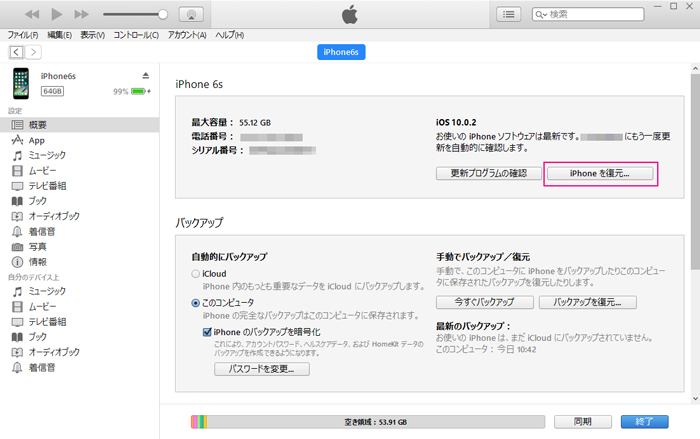Open the コントロール(C) menu
Screen dimensions: 700x439
(x=136, y=35)
